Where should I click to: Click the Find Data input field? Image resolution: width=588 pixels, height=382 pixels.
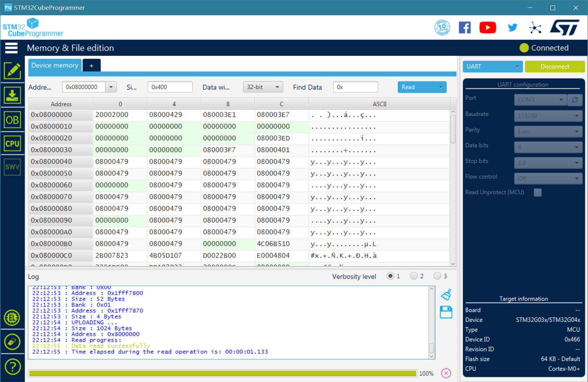(x=355, y=87)
